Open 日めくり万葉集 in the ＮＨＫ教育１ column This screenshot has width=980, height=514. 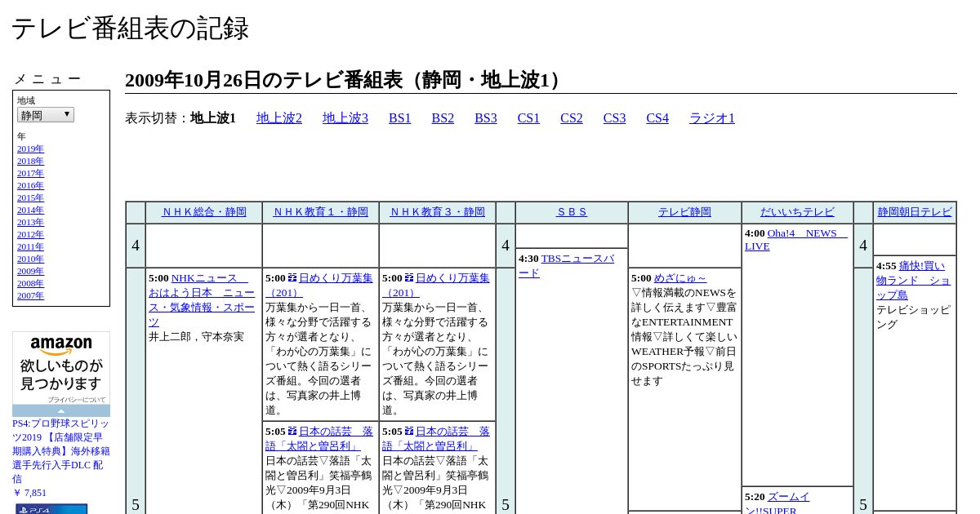321,286
